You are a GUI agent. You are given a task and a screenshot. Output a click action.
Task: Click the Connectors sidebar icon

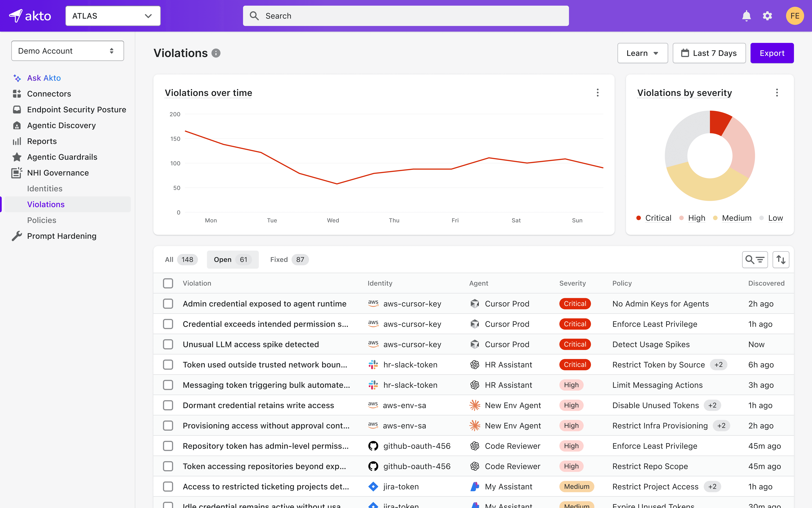17,94
